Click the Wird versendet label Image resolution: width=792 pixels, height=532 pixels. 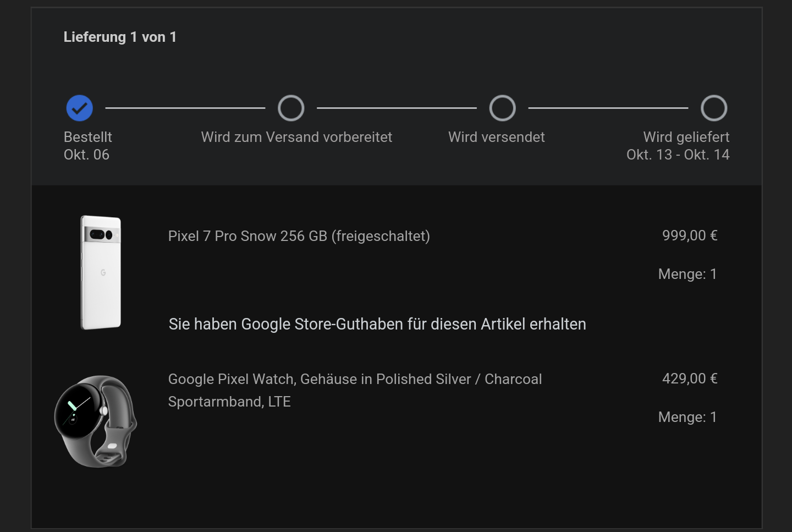(x=496, y=137)
